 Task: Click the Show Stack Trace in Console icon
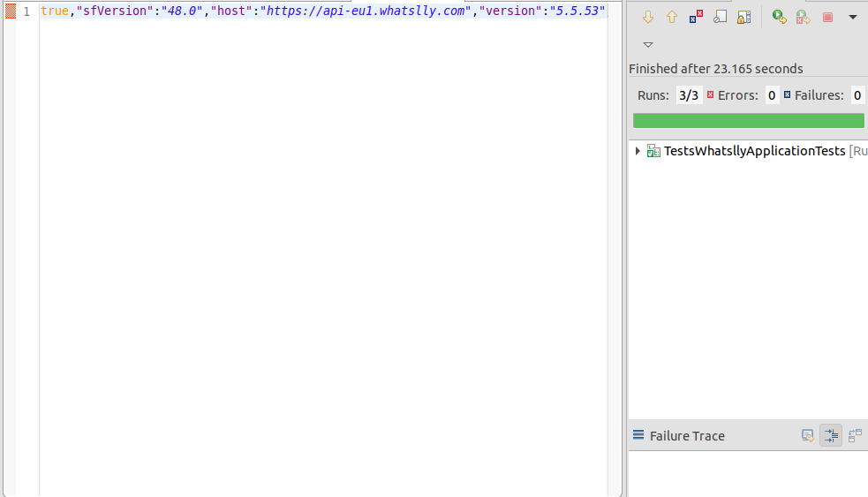(808, 435)
